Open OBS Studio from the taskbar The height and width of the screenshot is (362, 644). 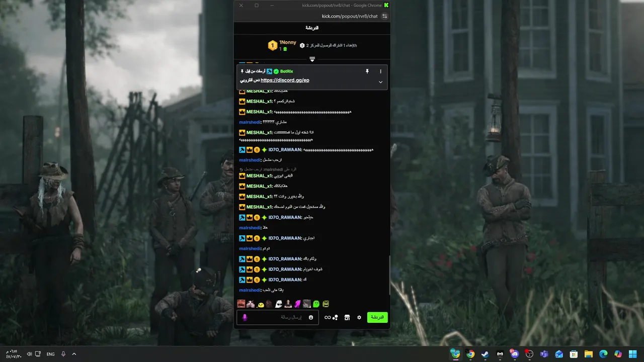(529, 354)
